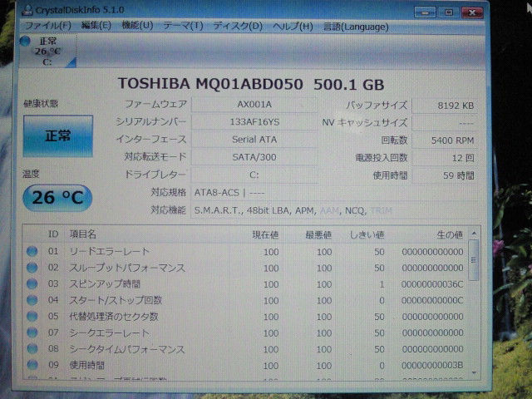Select the スループットパフォーマンス row name

tap(127, 268)
